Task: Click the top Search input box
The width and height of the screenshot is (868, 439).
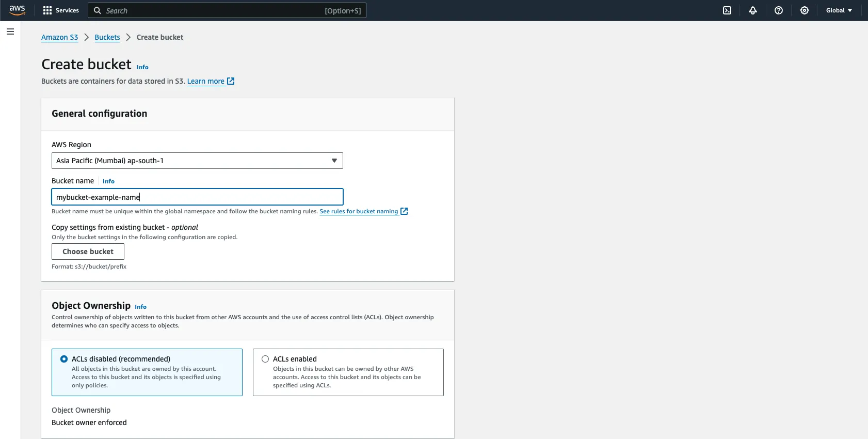Action: click(227, 10)
